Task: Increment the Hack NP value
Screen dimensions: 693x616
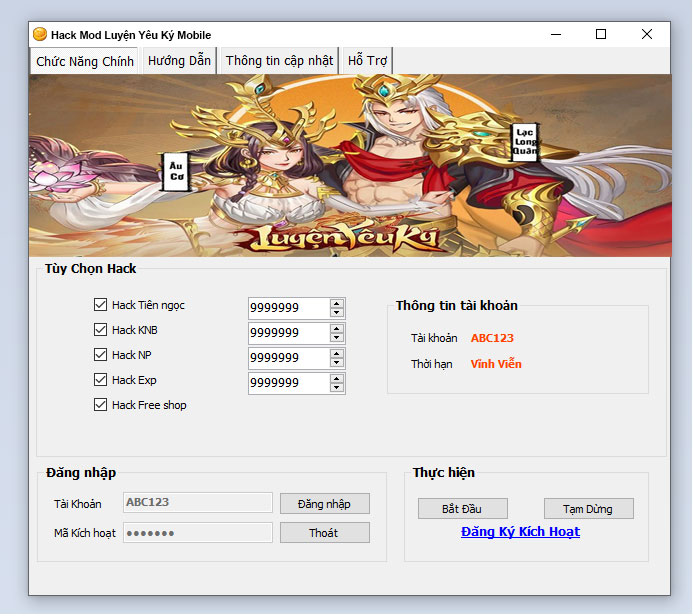Action: [x=337, y=354]
